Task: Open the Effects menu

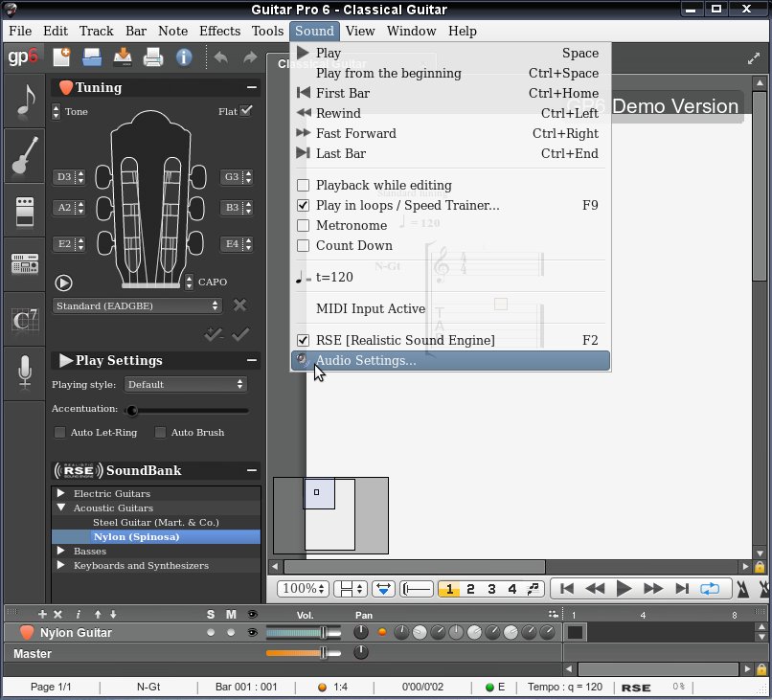Action: point(219,31)
